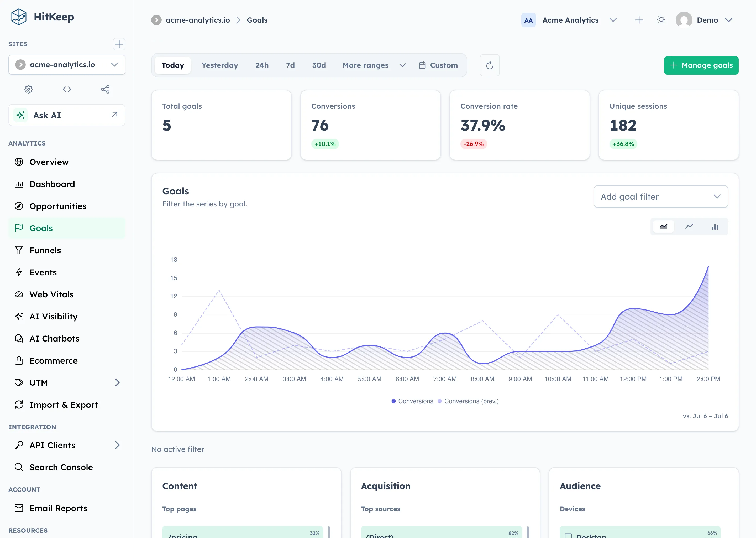Open the acme-analytics.io site dropdown

click(67, 65)
